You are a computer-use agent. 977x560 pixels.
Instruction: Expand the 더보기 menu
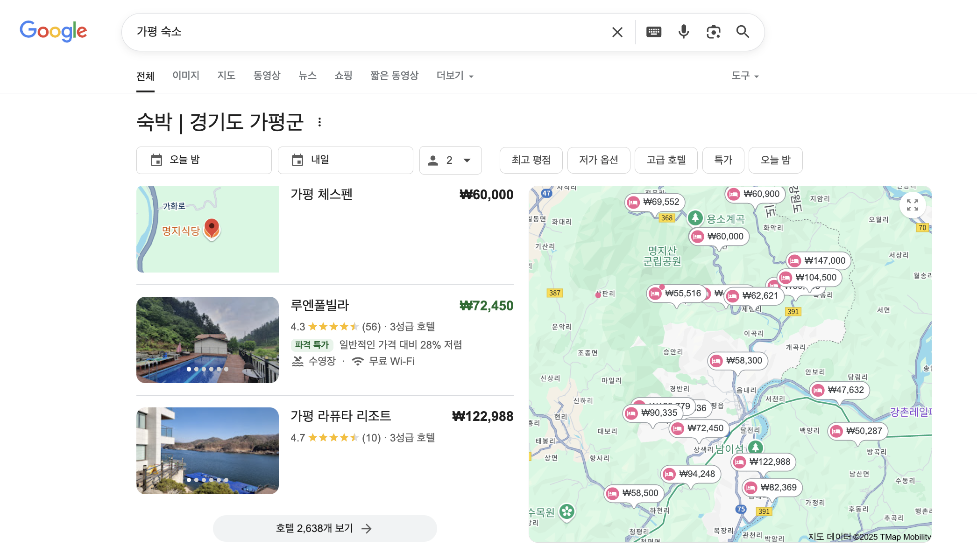[454, 76]
